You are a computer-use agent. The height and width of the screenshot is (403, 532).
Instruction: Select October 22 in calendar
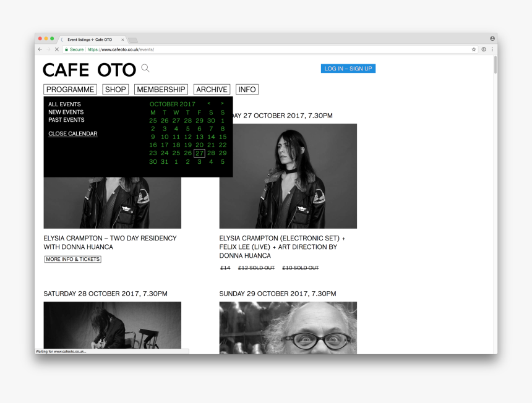tap(223, 145)
